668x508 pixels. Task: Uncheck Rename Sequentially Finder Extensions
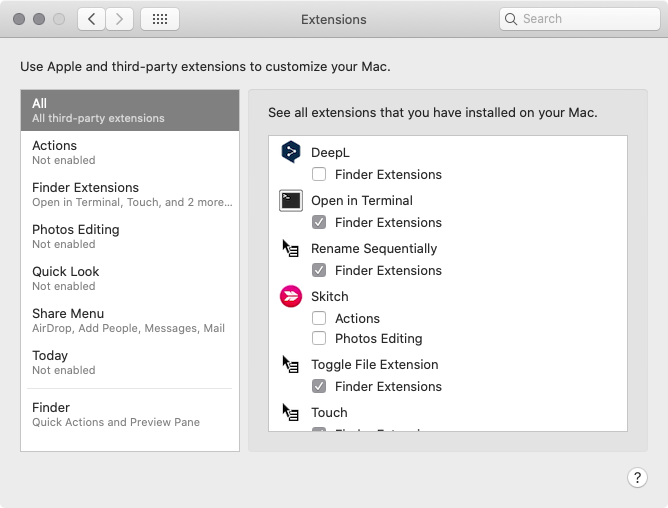(319, 270)
